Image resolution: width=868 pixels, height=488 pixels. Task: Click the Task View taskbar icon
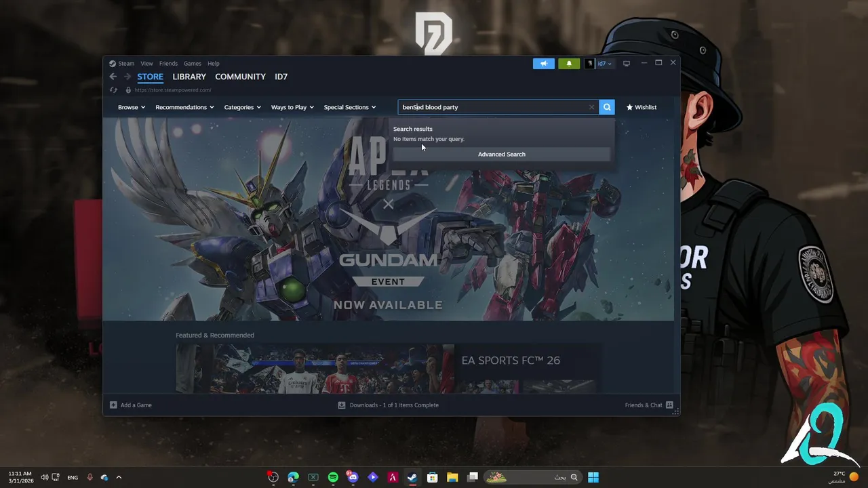pos(473,477)
